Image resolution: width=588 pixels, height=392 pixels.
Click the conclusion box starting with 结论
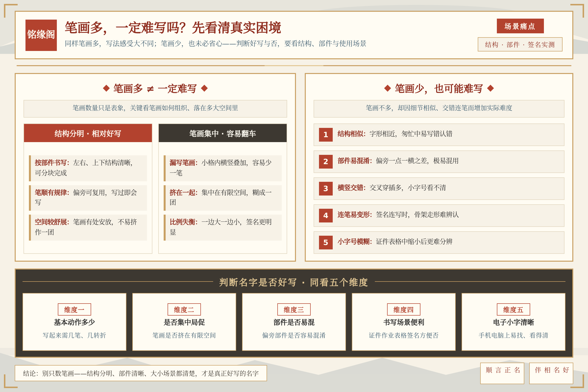[141, 373]
